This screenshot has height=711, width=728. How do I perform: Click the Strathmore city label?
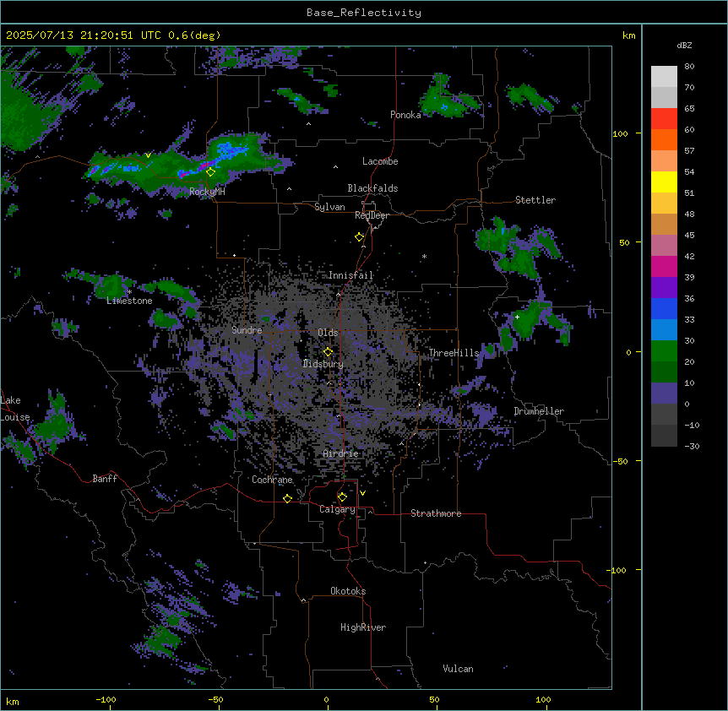[x=436, y=513]
